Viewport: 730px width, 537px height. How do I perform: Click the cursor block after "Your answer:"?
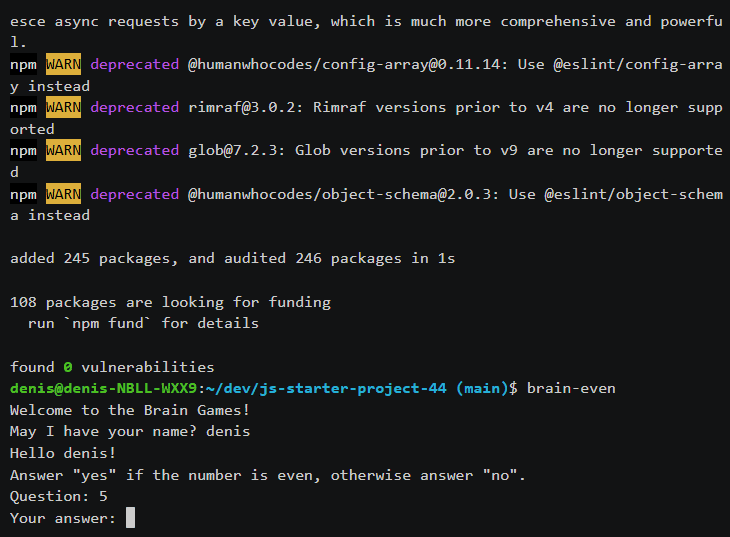[130, 518]
